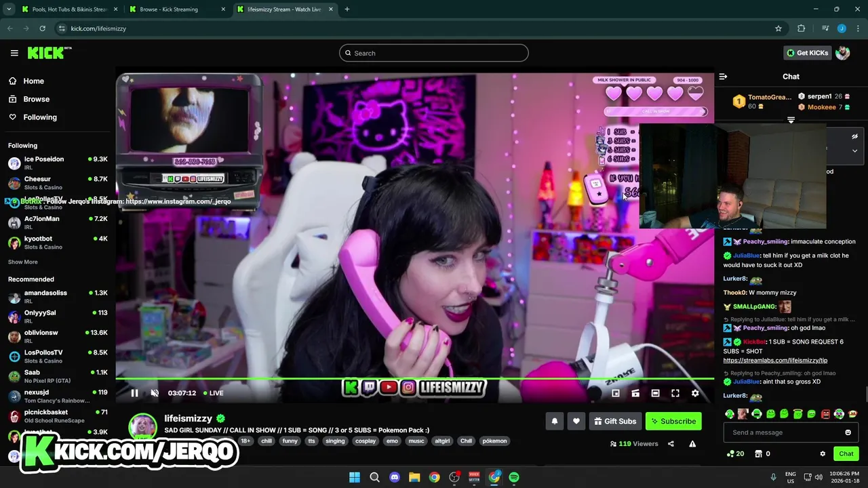Report stream via warning triangle icon
868x488 pixels.
pos(692,444)
